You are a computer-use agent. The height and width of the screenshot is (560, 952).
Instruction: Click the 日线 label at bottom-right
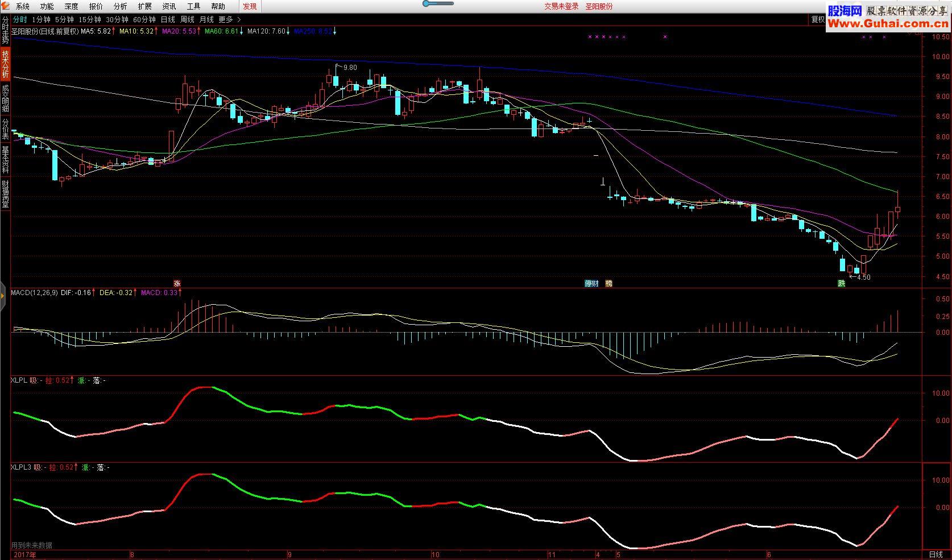pyautogui.click(x=936, y=554)
